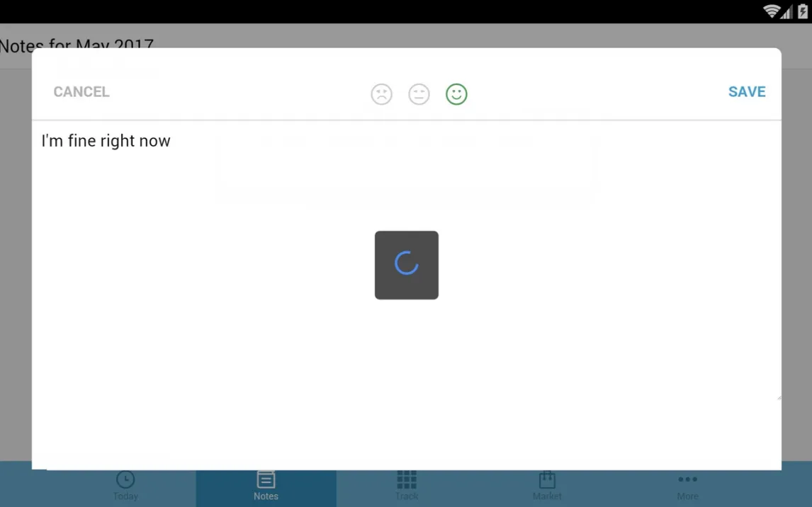Save the note

click(747, 92)
